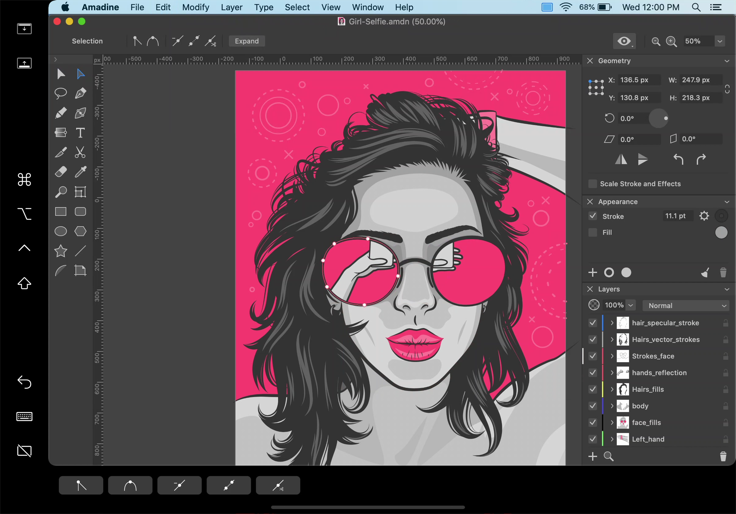This screenshot has height=514, width=736.
Task: Open the stroke settings gear
Action: (x=704, y=216)
